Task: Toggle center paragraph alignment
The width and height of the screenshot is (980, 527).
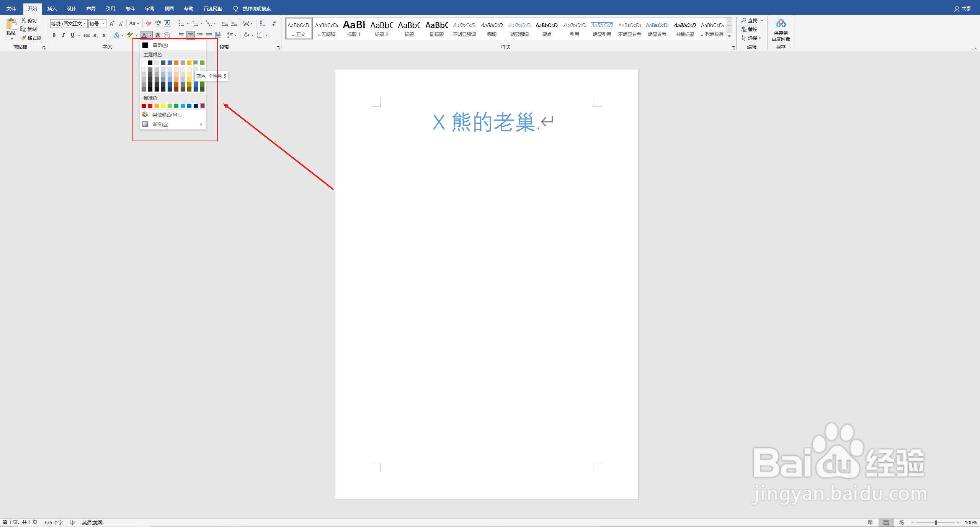Action: coord(190,35)
